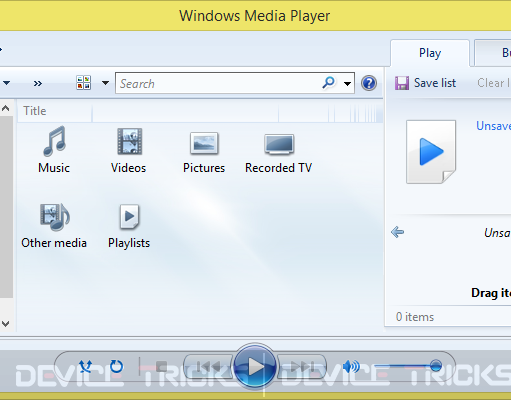This screenshot has width=511, height=400.
Task: Click the search magnifier icon
Action: pyautogui.click(x=329, y=82)
